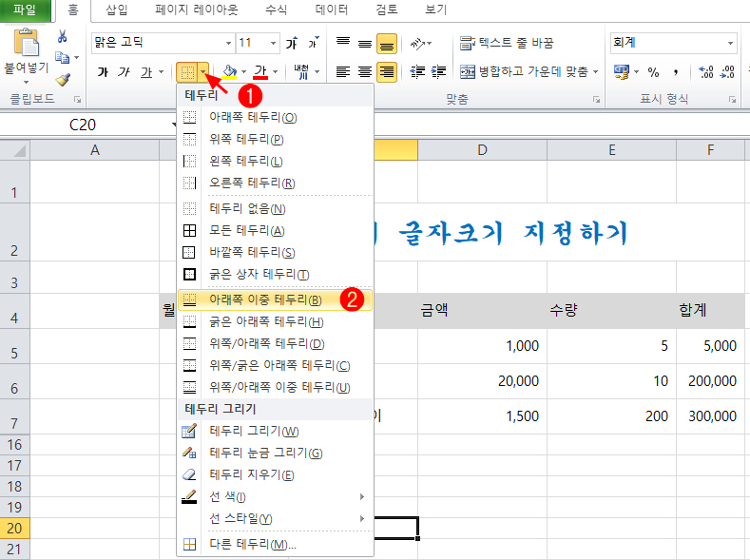Increase decimal places
The width and height of the screenshot is (750, 560).
[x=706, y=72]
